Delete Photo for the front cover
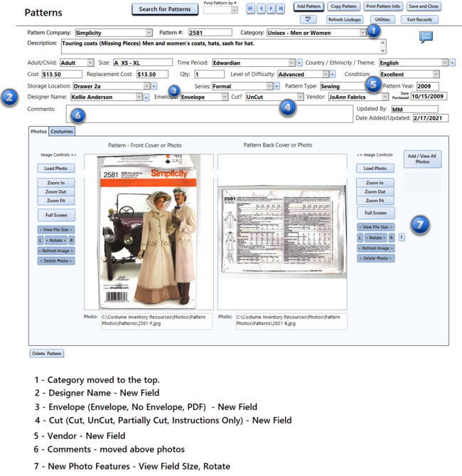Screen dimensions: 462x476 (x=56, y=260)
